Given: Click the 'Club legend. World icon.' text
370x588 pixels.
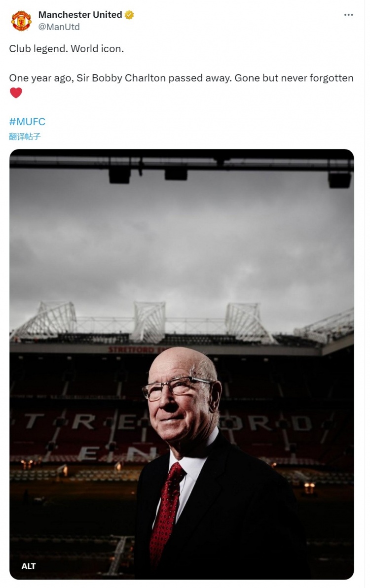Looking at the screenshot, I should 67,49.
